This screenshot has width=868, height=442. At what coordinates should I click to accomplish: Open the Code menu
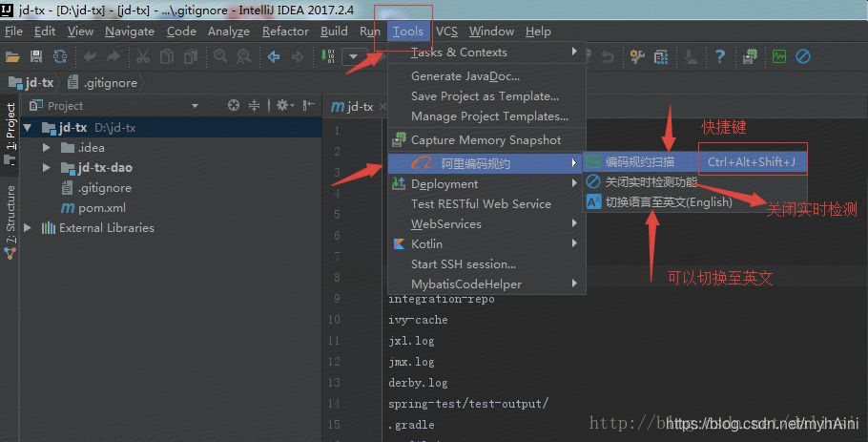181,32
